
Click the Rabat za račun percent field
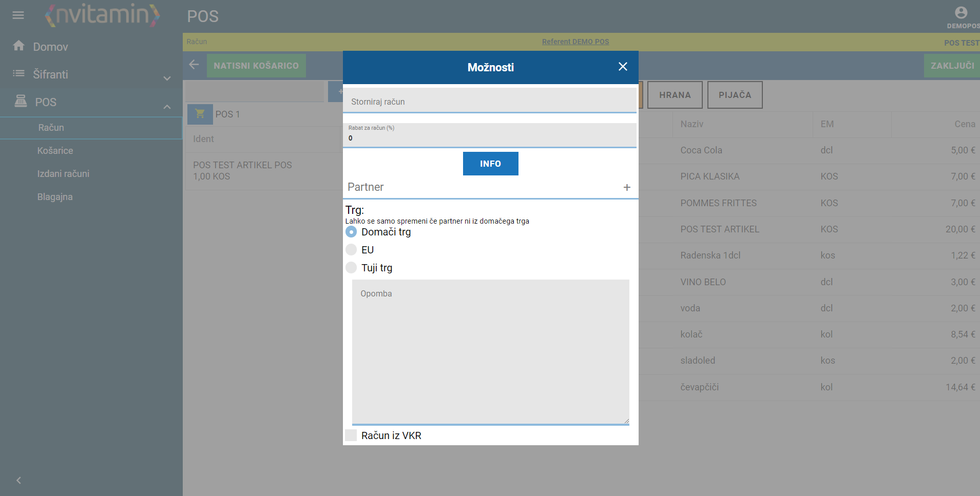(x=490, y=135)
